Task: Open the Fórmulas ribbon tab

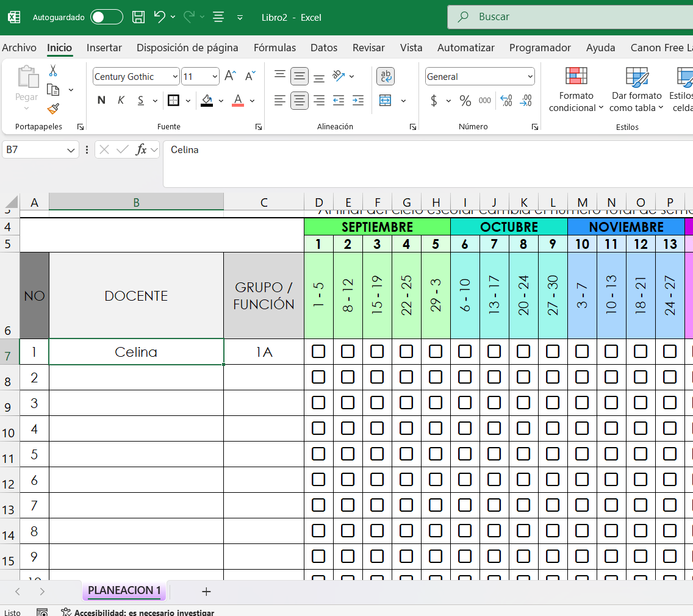Action: (275, 48)
